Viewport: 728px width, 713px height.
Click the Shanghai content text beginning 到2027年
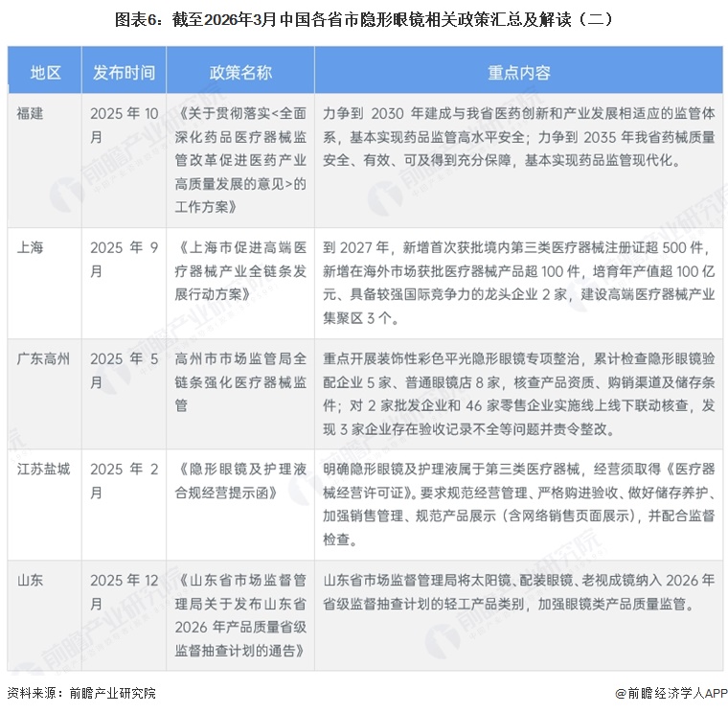tap(519, 283)
